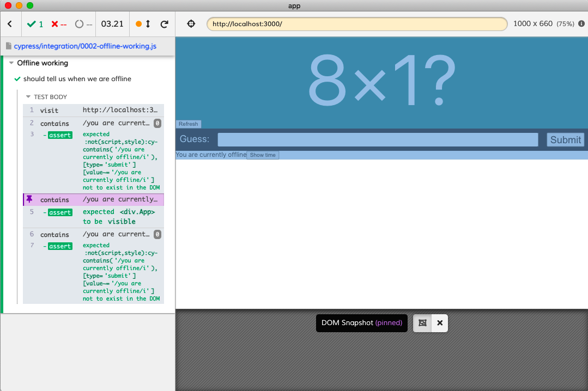Close the pinned DOM Snapshot banner
This screenshot has height=391, width=588.
click(440, 323)
